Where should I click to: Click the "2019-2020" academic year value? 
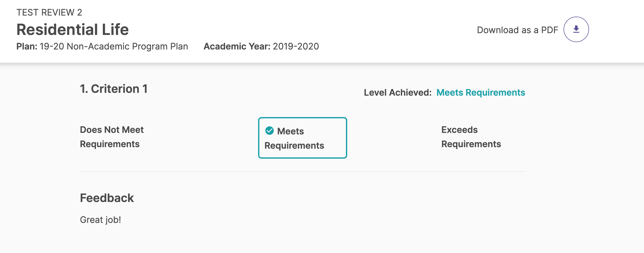tap(296, 46)
